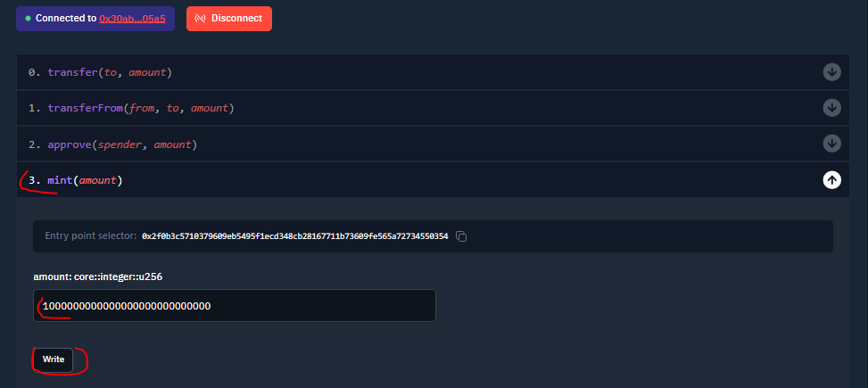The width and height of the screenshot is (868, 388).
Task: Expand the approve function row
Action: tap(831, 144)
